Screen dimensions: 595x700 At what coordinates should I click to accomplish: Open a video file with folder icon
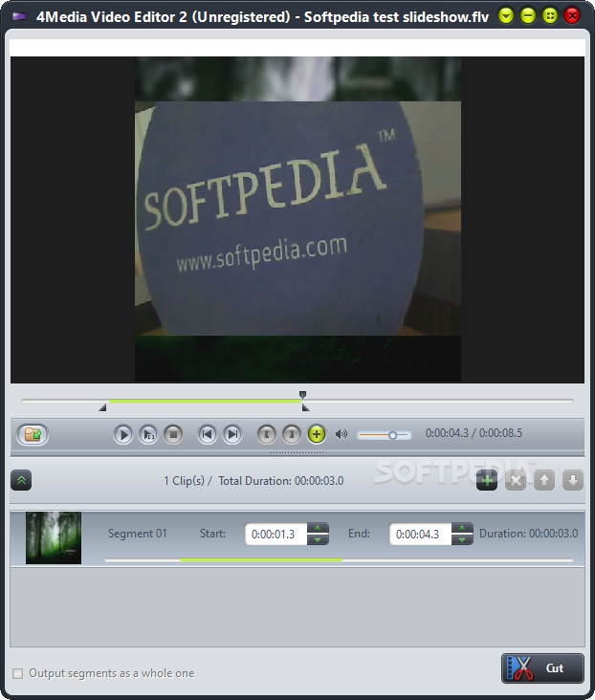(33, 434)
